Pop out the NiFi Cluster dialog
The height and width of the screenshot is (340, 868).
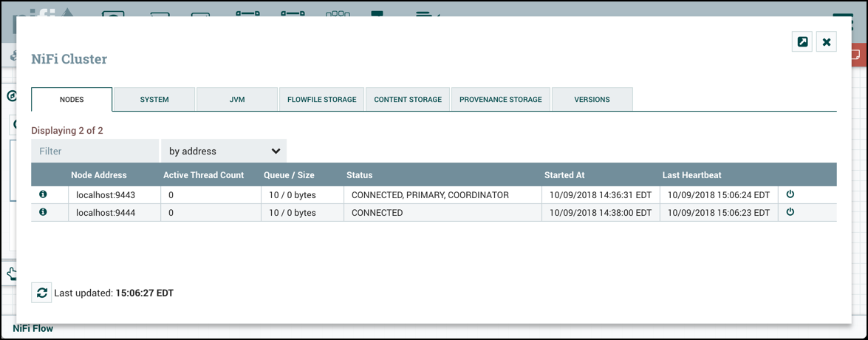point(802,42)
